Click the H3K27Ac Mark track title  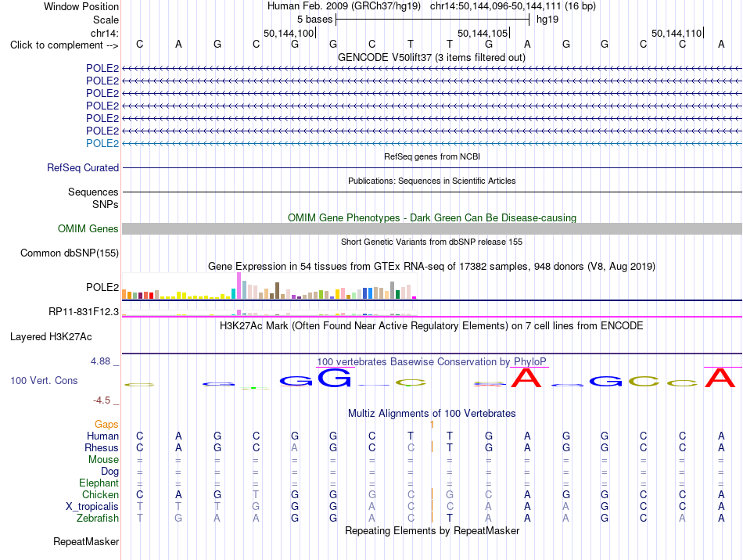[x=432, y=326]
